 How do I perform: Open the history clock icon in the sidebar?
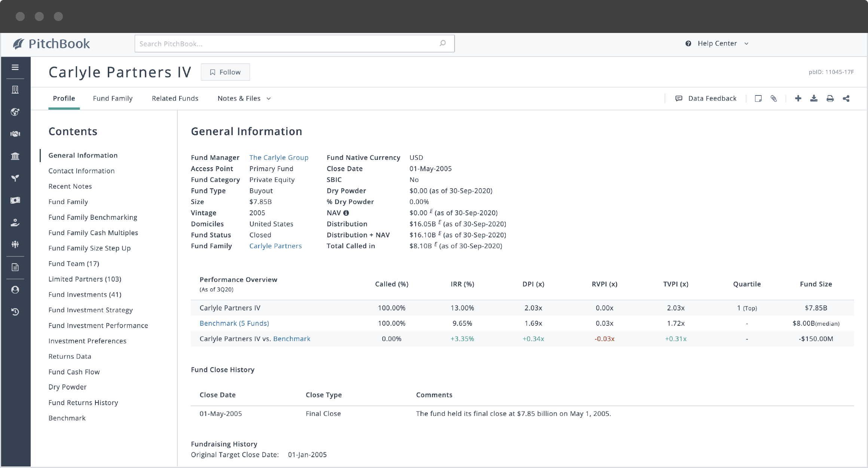tap(15, 312)
